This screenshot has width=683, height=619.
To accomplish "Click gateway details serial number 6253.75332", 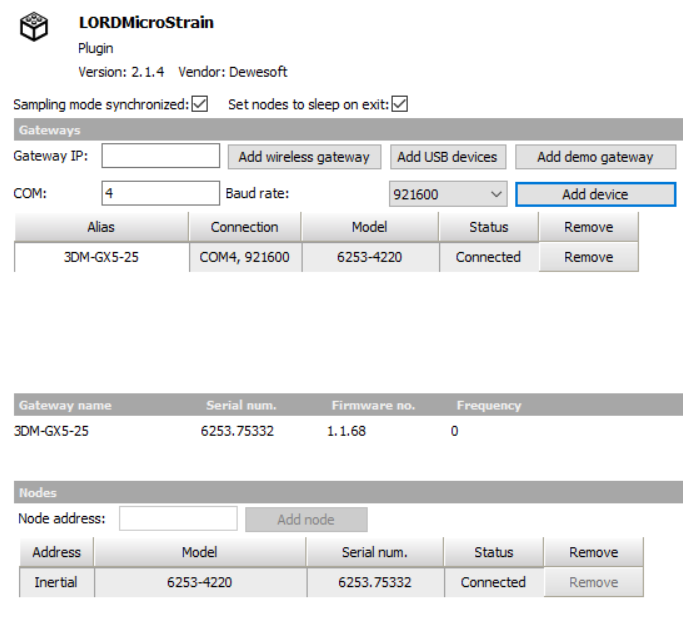I will tap(237, 431).
